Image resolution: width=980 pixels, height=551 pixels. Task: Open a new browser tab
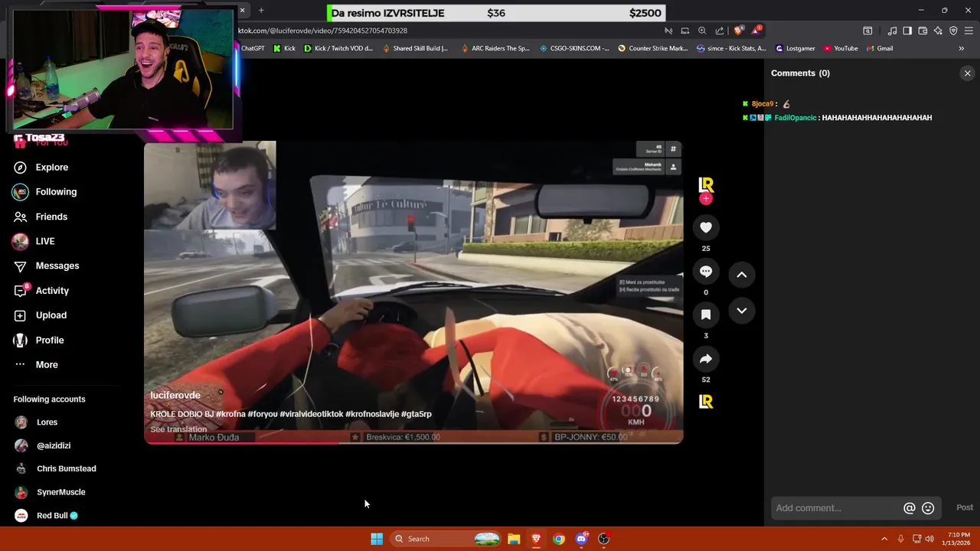click(x=261, y=10)
